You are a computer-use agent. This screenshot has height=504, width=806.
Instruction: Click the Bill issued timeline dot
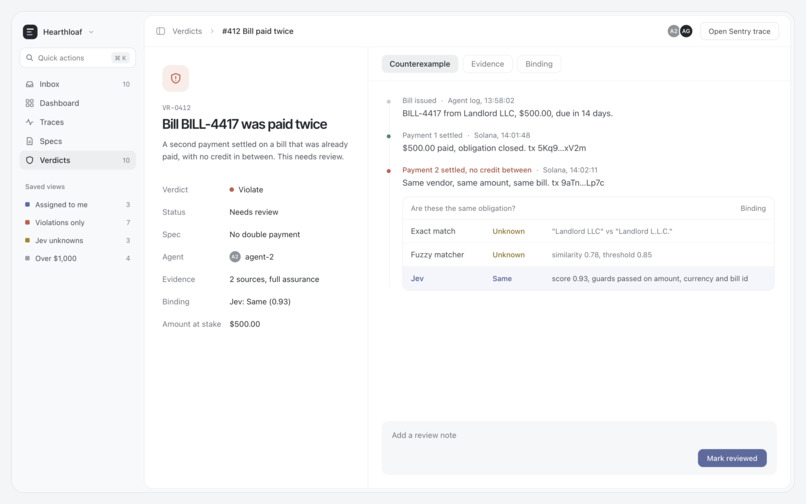389,101
